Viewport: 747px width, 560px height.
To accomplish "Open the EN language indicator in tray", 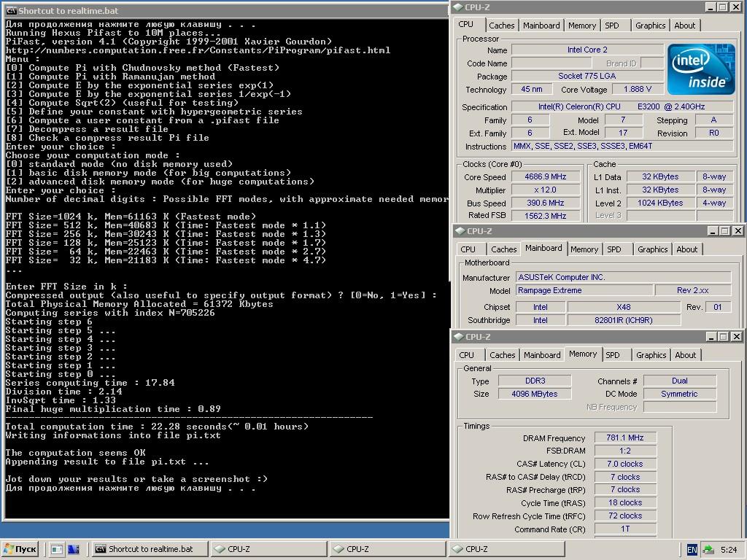I will tap(692, 550).
